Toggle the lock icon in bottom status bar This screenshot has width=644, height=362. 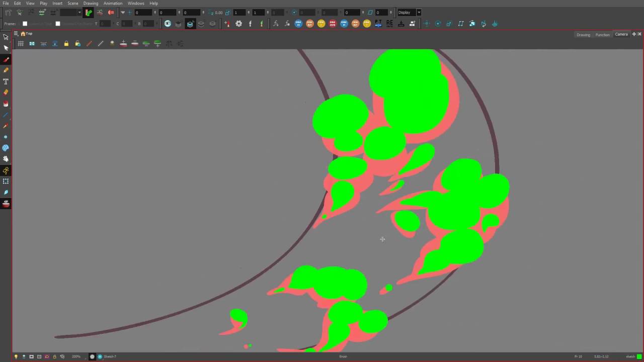coord(54,356)
